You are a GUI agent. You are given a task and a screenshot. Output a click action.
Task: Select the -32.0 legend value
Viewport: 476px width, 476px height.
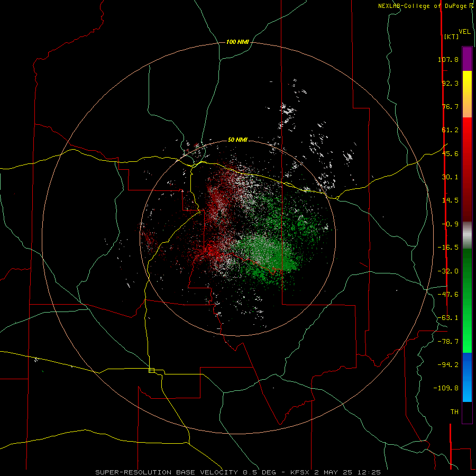pyautogui.click(x=448, y=271)
